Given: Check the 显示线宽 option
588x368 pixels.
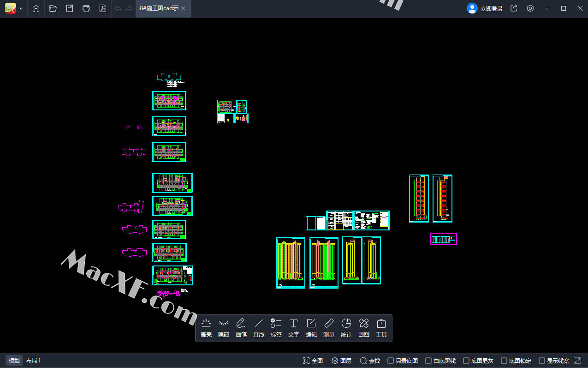Looking at the screenshot, I should click(x=542, y=361).
